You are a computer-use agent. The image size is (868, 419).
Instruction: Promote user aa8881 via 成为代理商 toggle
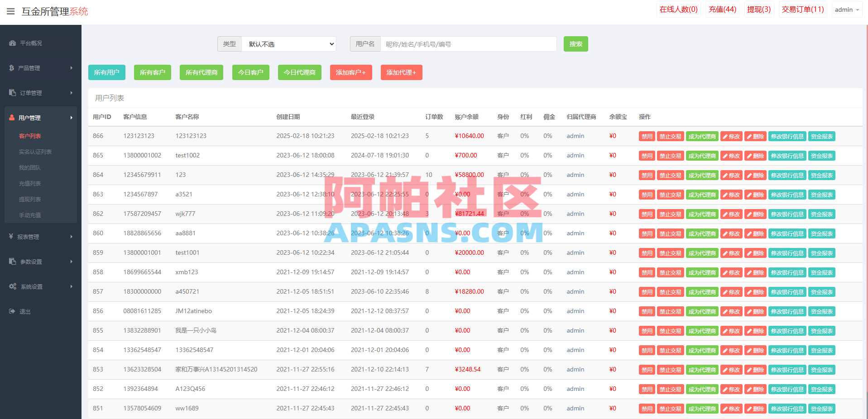pos(702,233)
